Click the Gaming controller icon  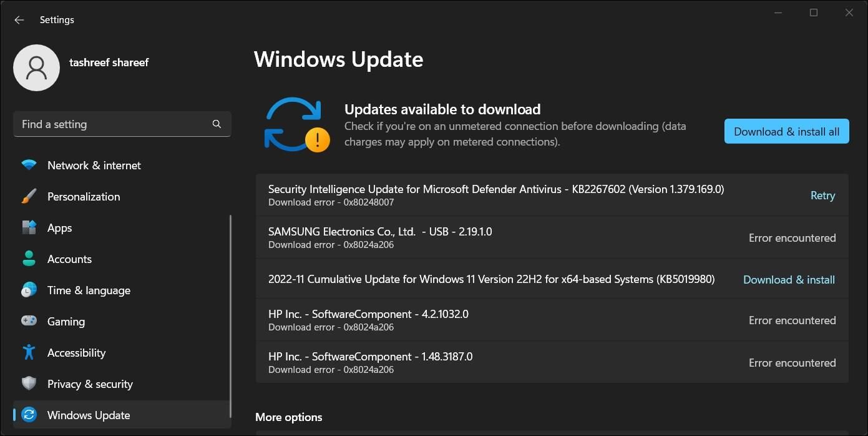pos(29,321)
